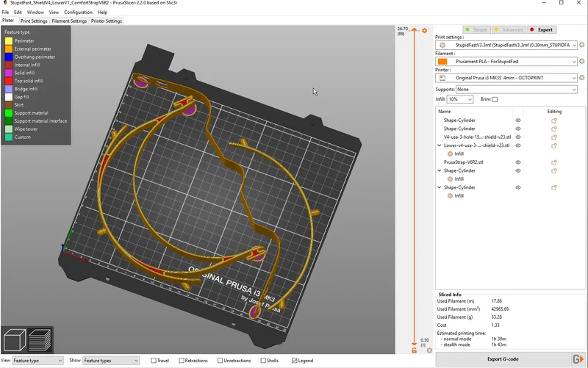Switch to the Filament Settings tab

[x=69, y=21]
